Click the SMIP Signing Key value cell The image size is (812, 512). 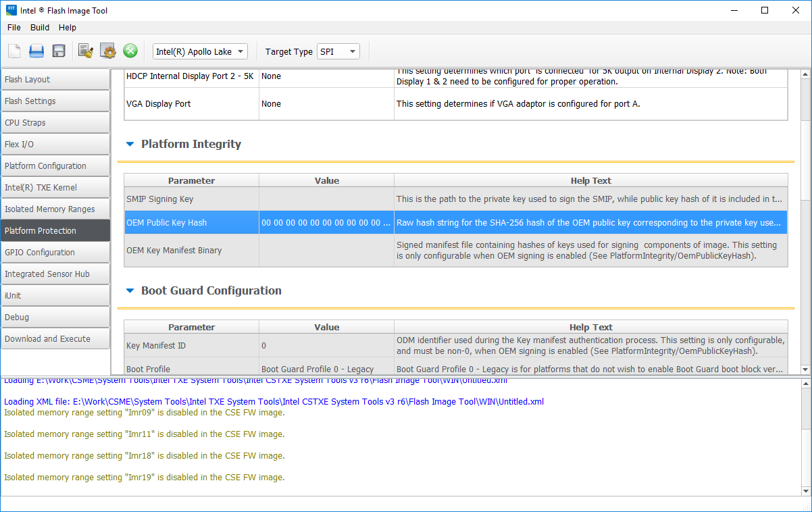click(x=326, y=199)
